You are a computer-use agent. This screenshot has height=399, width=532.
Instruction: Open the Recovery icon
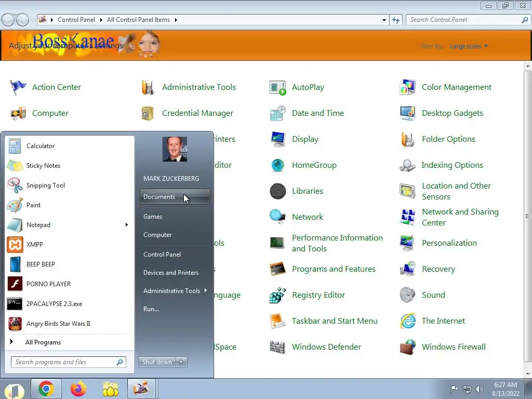pyautogui.click(x=408, y=269)
